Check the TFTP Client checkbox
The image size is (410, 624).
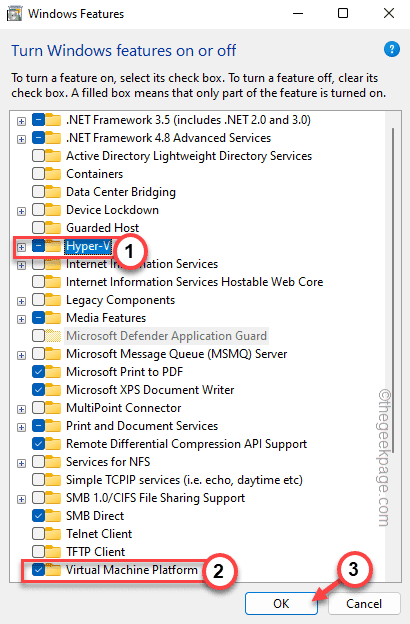pyautogui.click(x=38, y=552)
